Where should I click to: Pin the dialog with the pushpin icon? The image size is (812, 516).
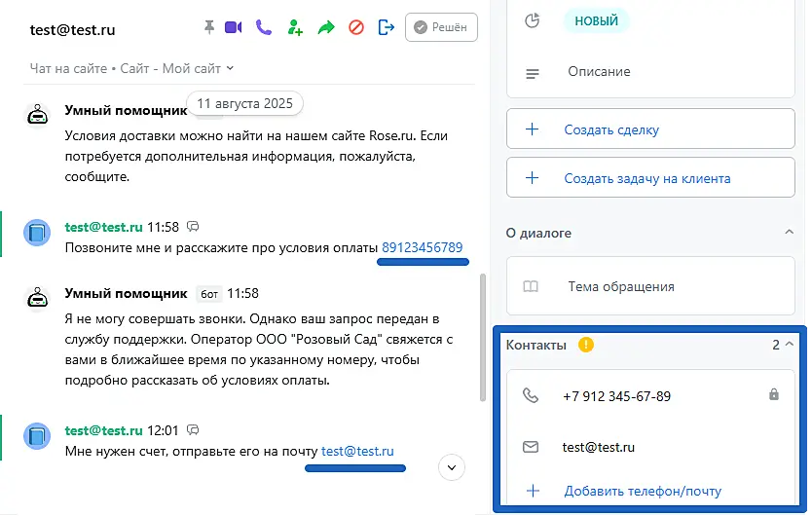208,27
